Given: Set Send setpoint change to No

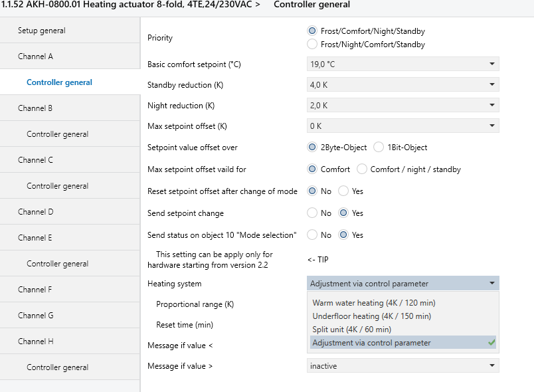Looking at the screenshot, I should click(x=312, y=213).
